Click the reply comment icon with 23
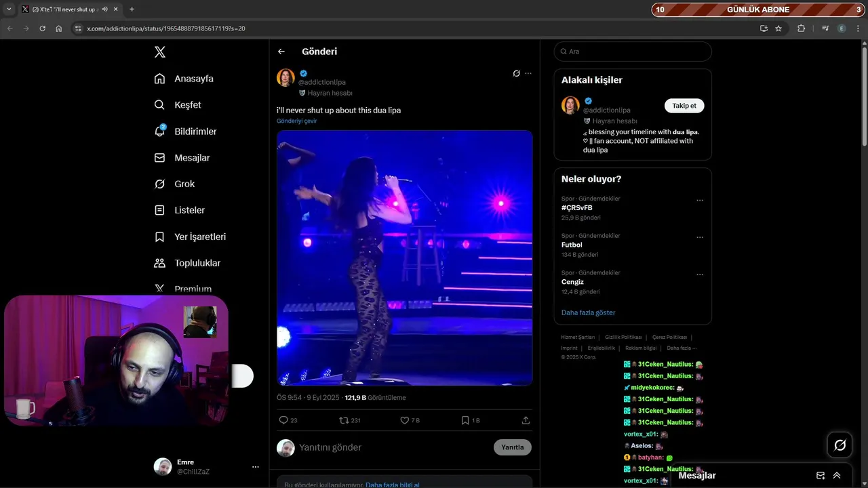 [288, 420]
